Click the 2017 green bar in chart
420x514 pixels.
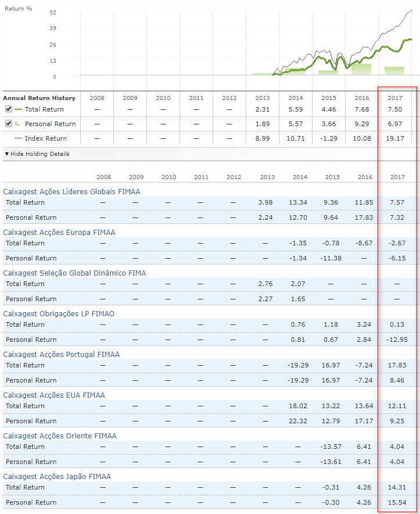394,70
